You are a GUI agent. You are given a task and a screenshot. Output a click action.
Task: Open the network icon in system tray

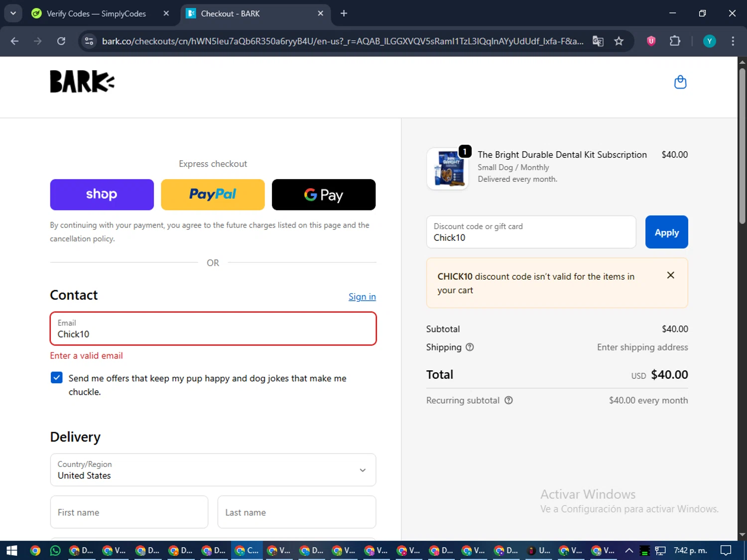(x=660, y=551)
